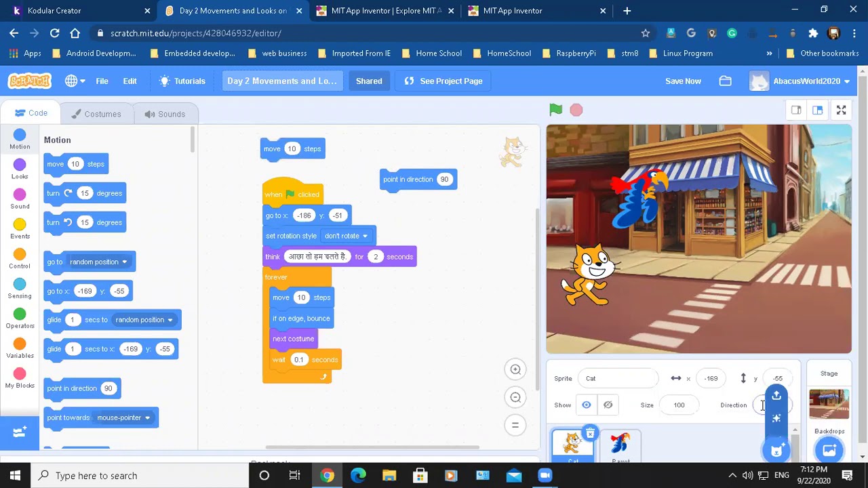The image size is (868, 488).
Task: Pick a surprise sprite
Action: pos(776,418)
